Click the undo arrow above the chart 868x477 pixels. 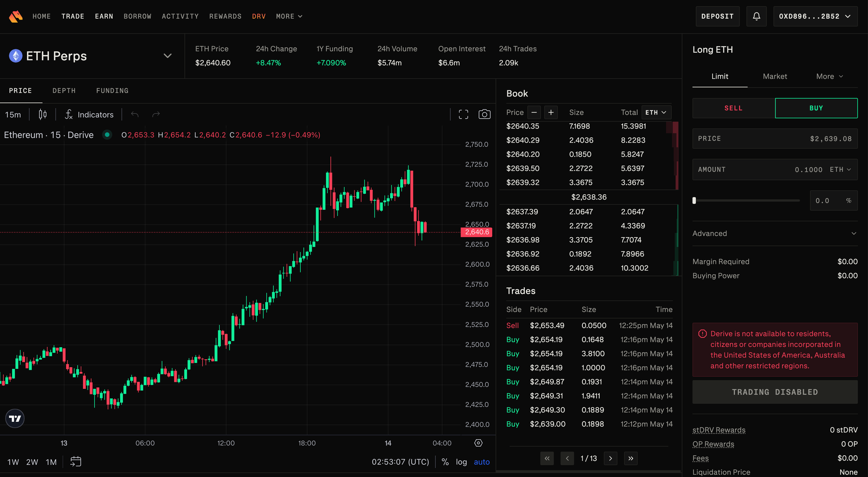click(135, 114)
